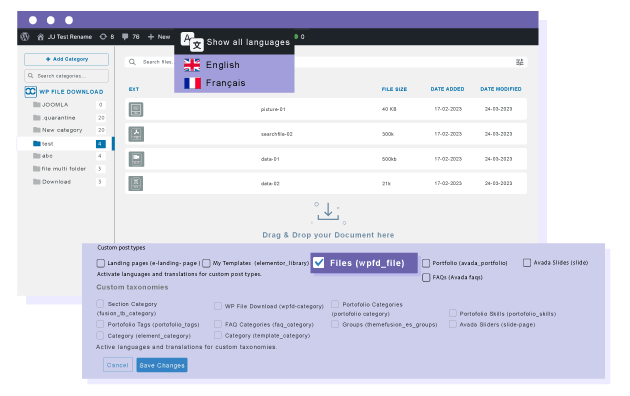Enable the FAQ Categories checkbox
The height and width of the screenshot is (396, 630).
tap(218, 324)
